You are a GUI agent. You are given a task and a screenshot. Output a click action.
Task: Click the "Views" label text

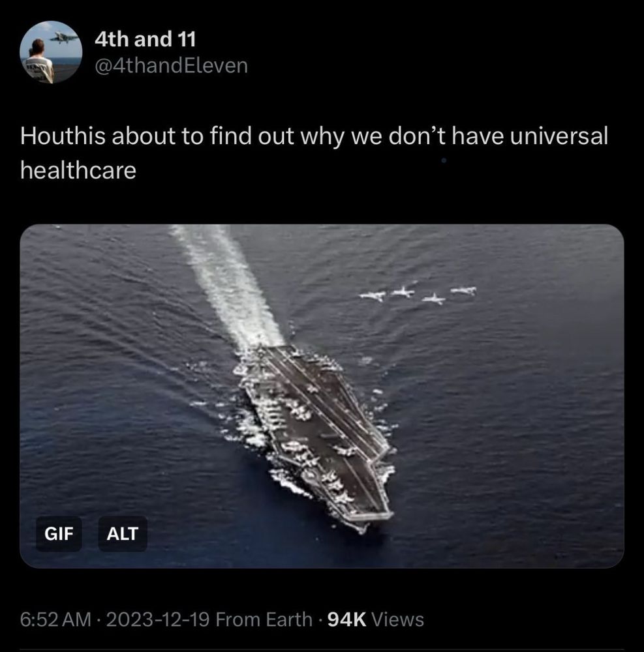point(397,619)
